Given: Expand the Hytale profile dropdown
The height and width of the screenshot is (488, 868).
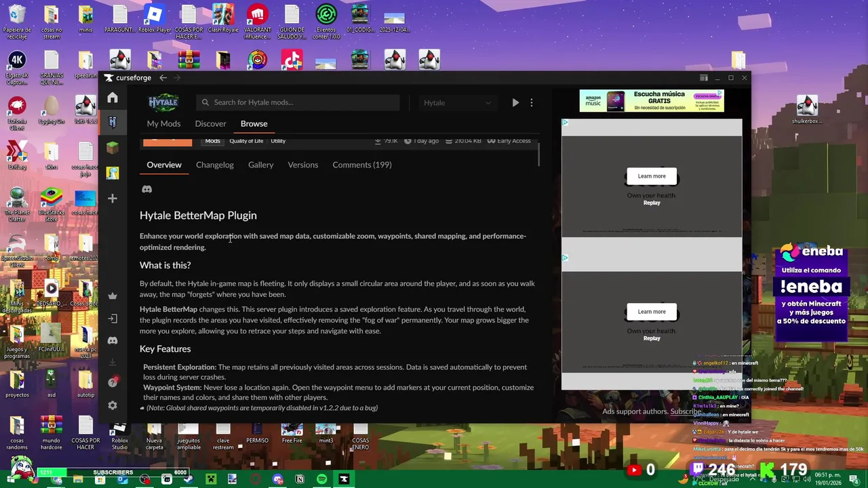Looking at the screenshot, I should click(x=457, y=102).
